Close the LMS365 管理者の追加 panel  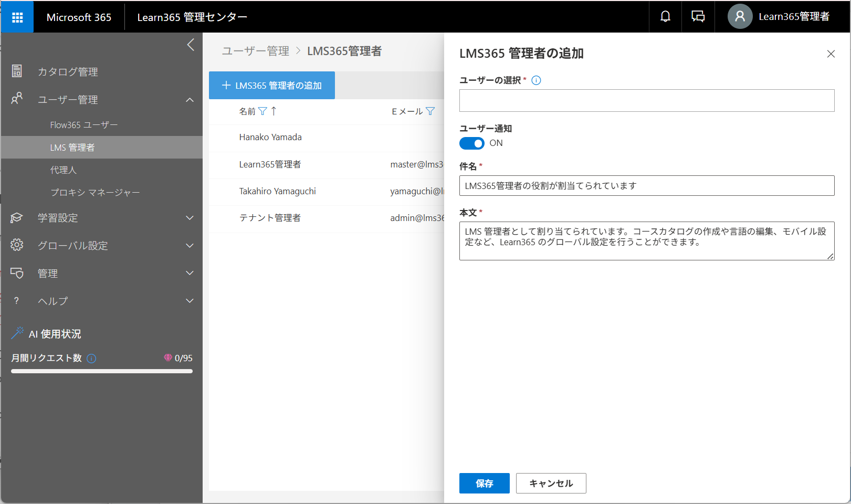tap(831, 54)
